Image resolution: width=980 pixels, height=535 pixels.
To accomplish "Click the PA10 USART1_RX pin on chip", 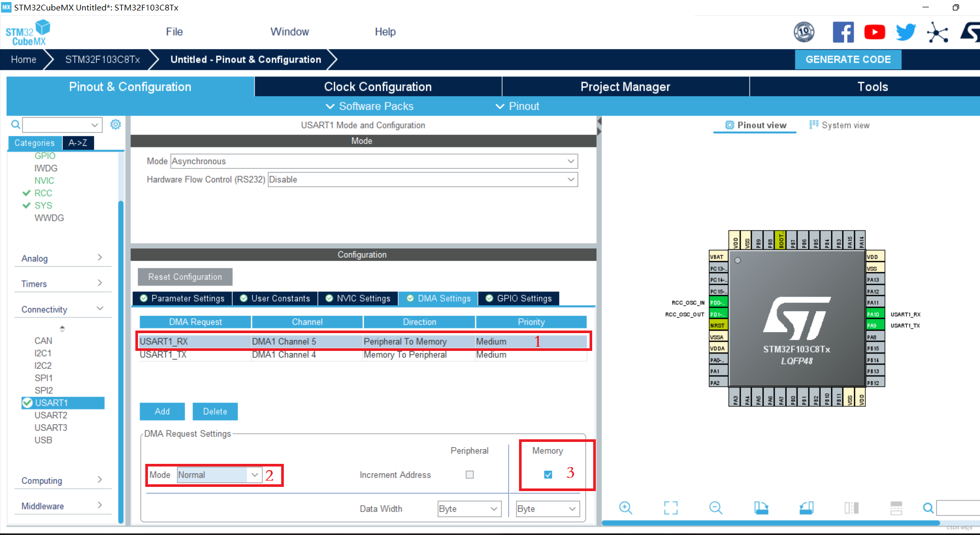I will coord(875,314).
